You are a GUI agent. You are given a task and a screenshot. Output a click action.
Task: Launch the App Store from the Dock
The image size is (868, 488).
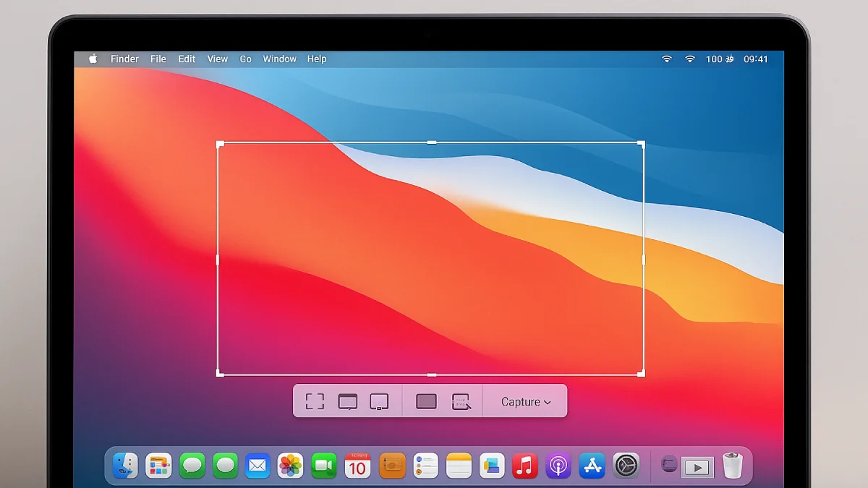[x=592, y=466]
